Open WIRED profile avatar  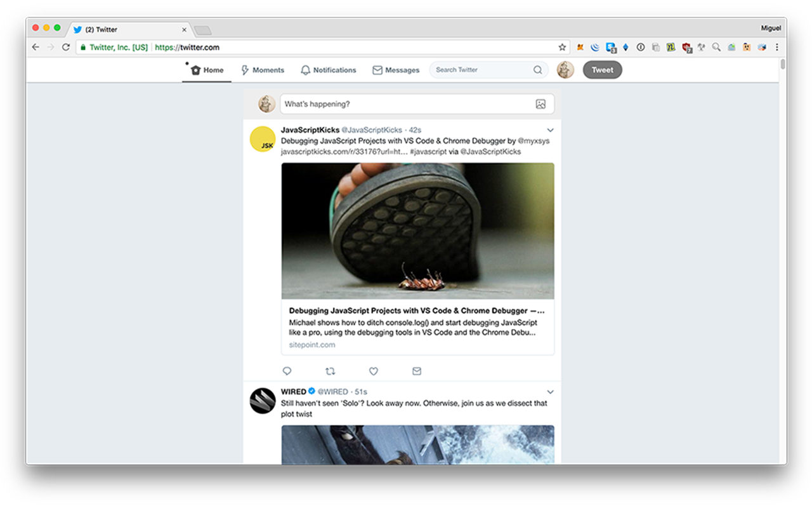click(x=262, y=401)
